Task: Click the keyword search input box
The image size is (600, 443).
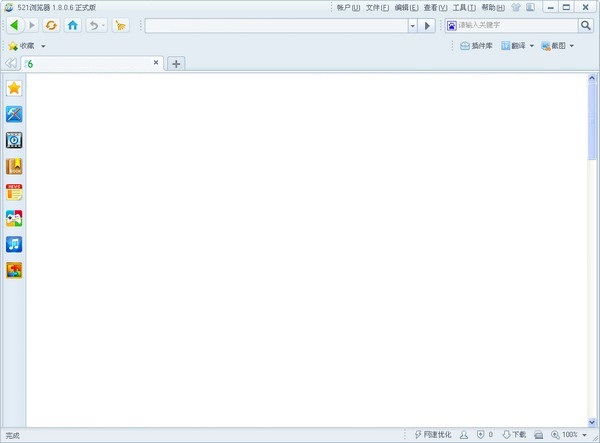Action: pos(517,26)
